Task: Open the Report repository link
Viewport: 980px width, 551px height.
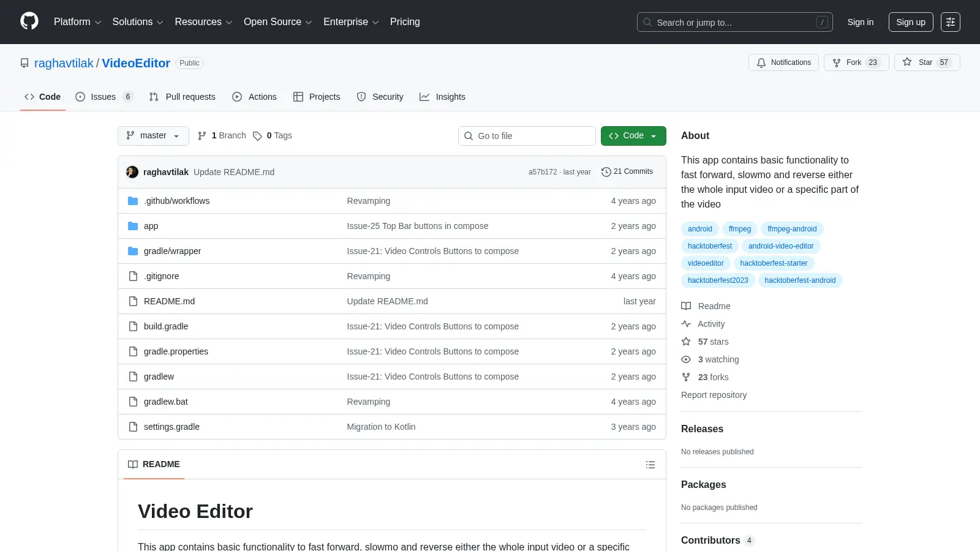Action: (714, 395)
